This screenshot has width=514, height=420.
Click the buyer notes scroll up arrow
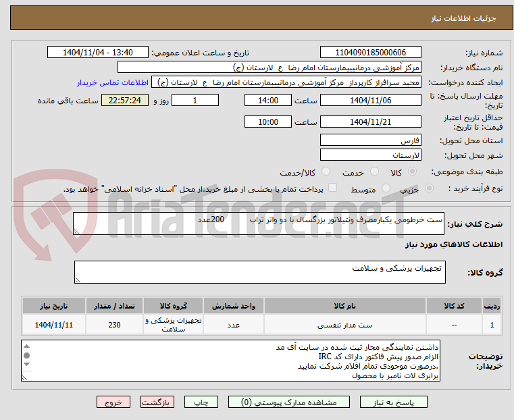27,346
